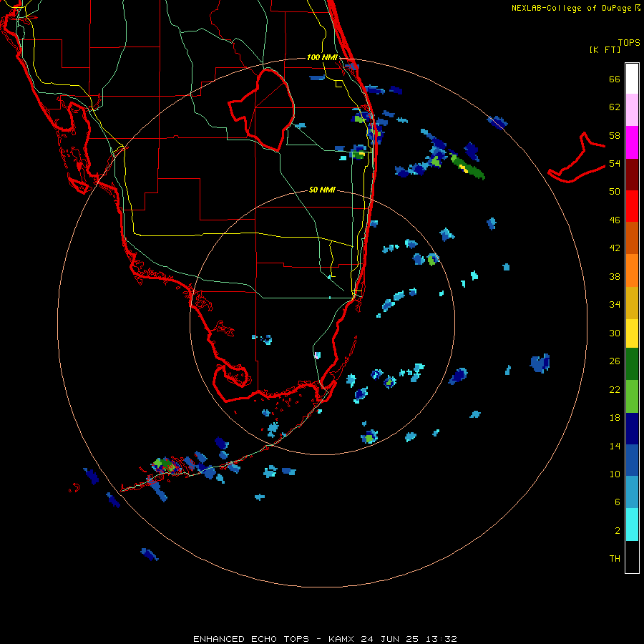Select the cyan legend swatch
644x644 pixels.
click(x=632, y=525)
